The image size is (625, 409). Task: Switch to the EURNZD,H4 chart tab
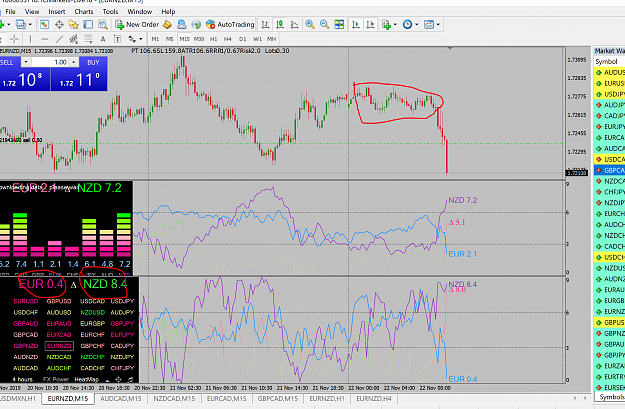[x=374, y=399]
